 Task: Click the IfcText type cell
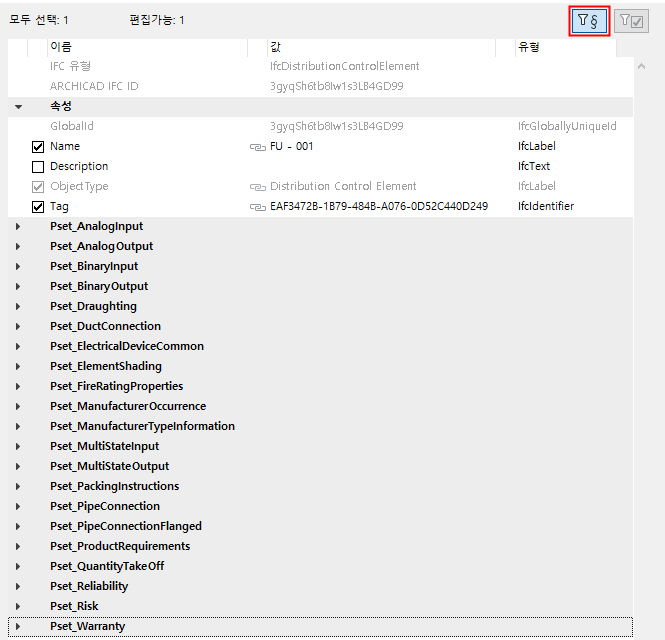[x=534, y=166]
